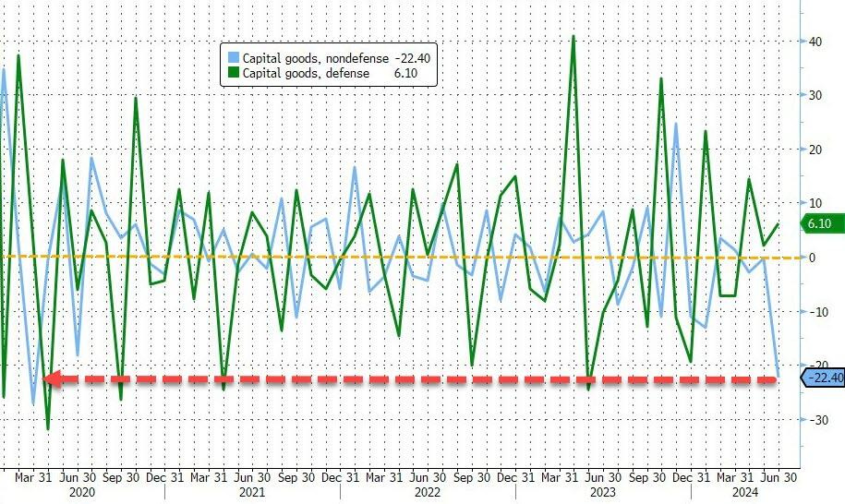This screenshot has height=504, width=845.
Task: Select the 'Capital goods, defense' legend label
Action: (x=299, y=74)
